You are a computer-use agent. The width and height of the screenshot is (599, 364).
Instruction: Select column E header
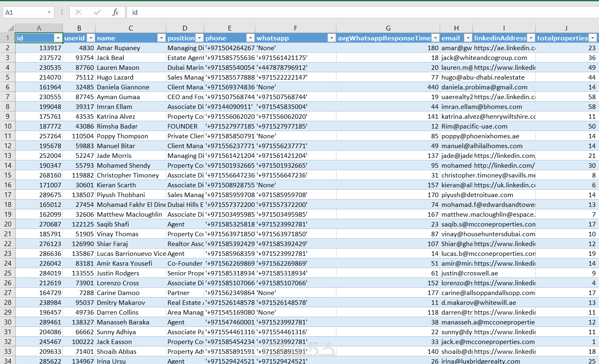coord(229,28)
